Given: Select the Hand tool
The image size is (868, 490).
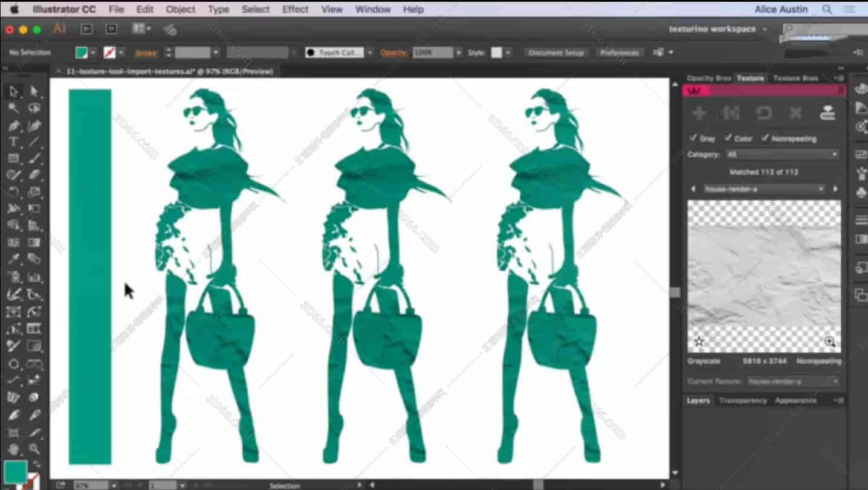Looking at the screenshot, I should pyautogui.click(x=13, y=448).
